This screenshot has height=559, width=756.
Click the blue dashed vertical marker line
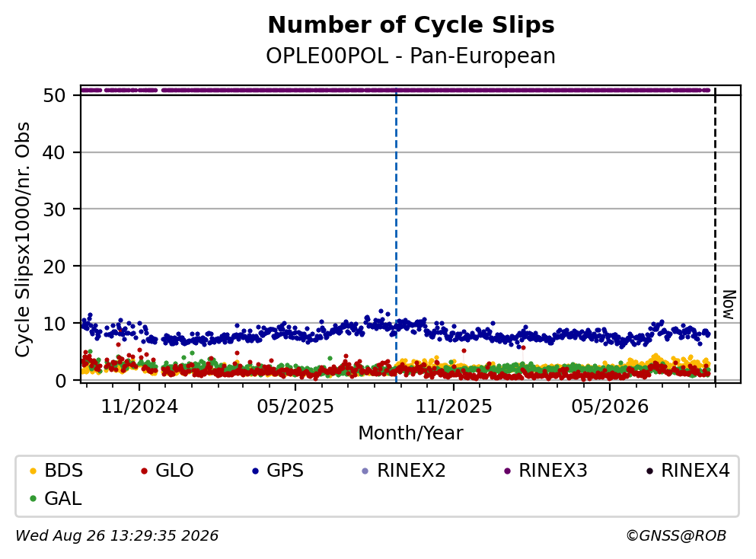point(397,236)
